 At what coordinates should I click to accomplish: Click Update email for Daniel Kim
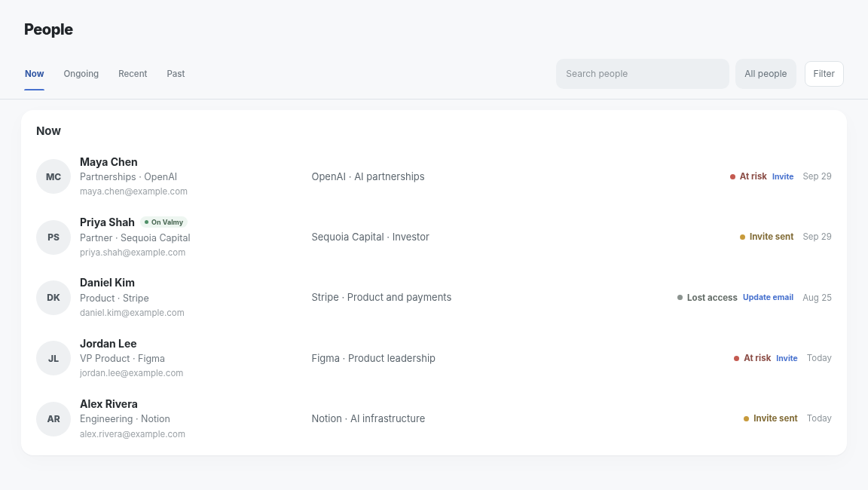point(768,297)
